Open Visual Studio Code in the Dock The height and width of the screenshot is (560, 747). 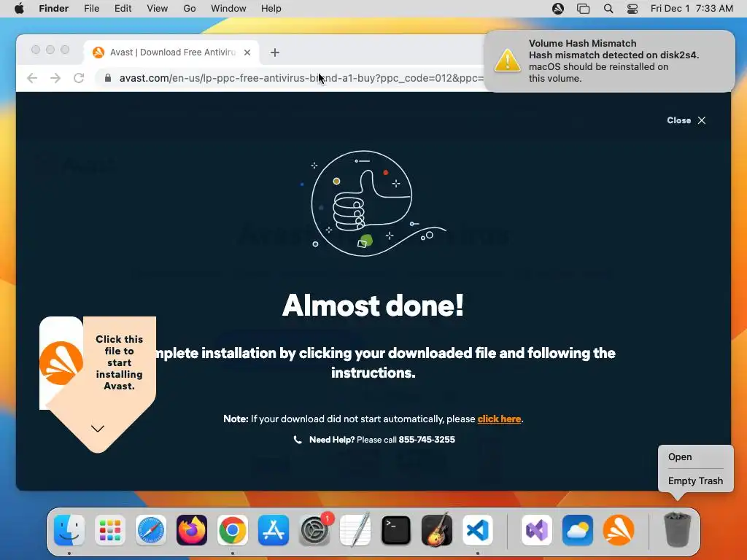(477, 530)
